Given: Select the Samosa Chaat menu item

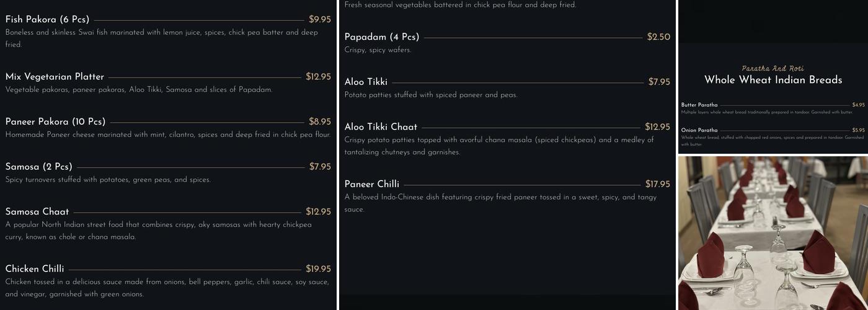Looking at the screenshot, I should click(x=37, y=211).
